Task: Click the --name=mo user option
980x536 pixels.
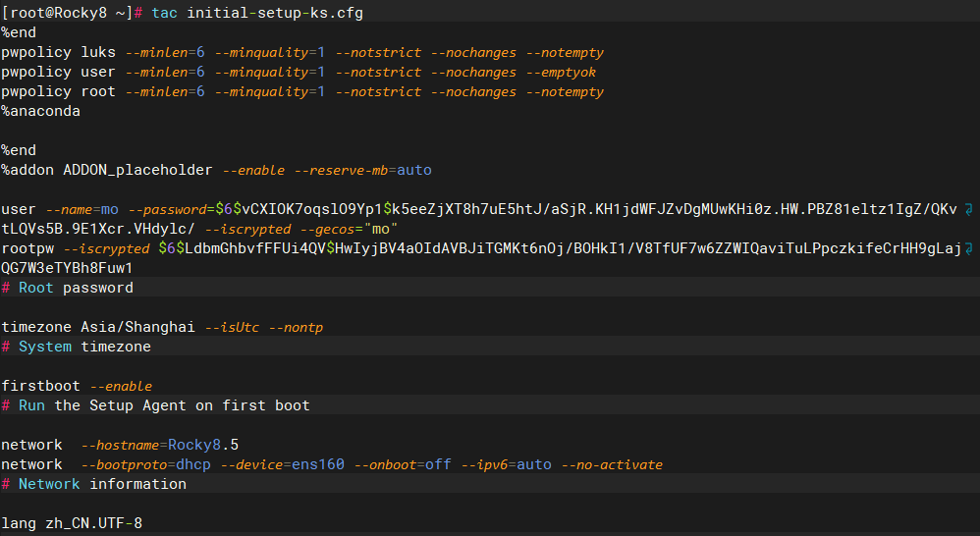Action: (x=82, y=209)
